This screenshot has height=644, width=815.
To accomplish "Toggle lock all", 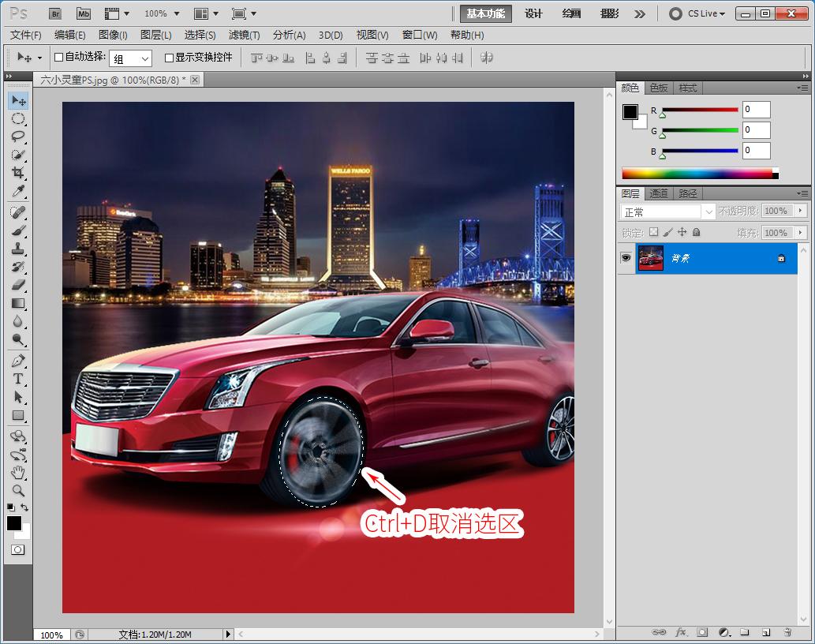I will (697, 232).
